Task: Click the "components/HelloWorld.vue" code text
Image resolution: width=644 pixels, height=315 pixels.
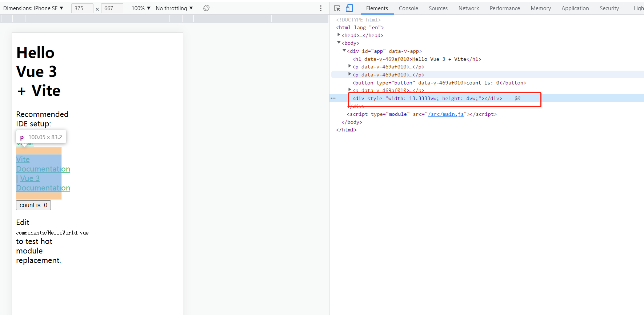Action: point(52,233)
